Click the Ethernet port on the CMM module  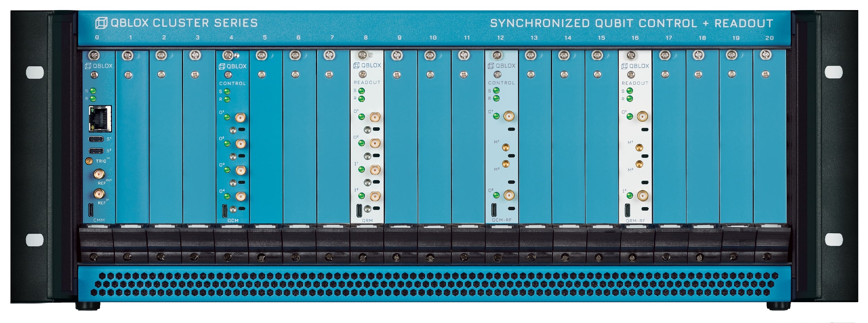tap(100, 119)
